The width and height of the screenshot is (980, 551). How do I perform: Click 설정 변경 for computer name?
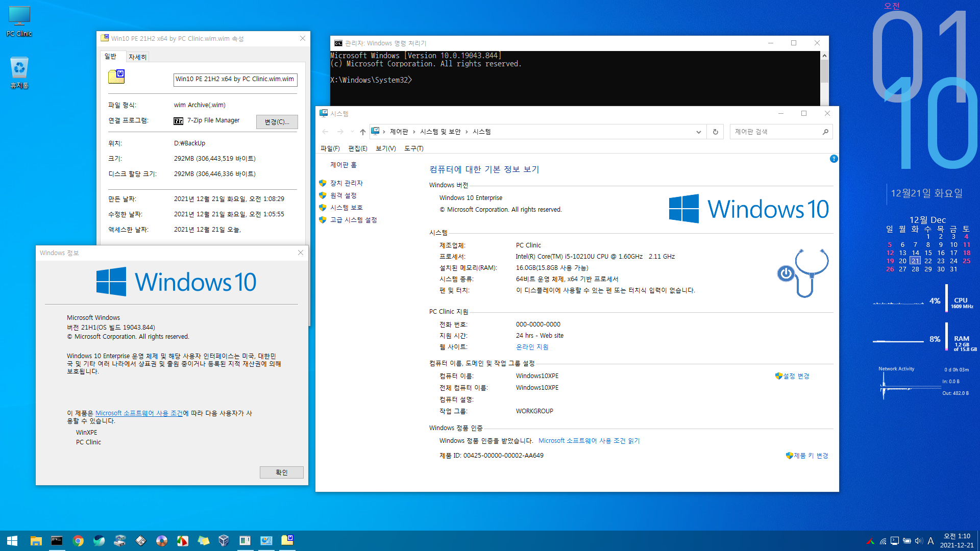point(796,376)
